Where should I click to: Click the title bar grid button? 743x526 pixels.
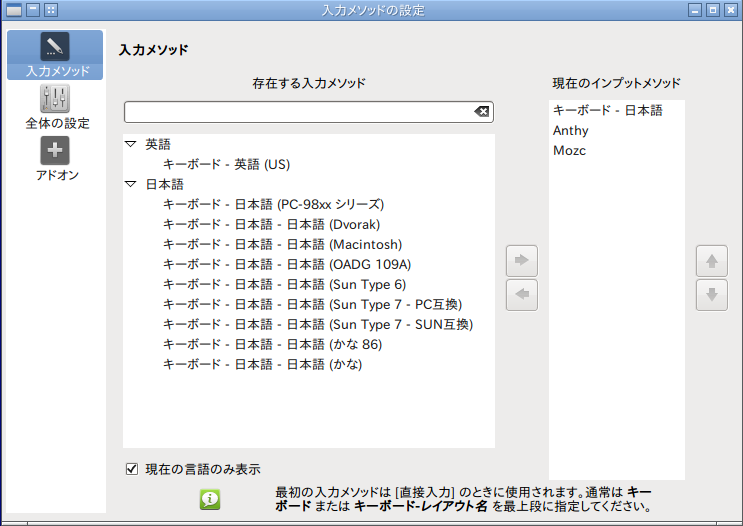pyautogui.click(x=51, y=10)
